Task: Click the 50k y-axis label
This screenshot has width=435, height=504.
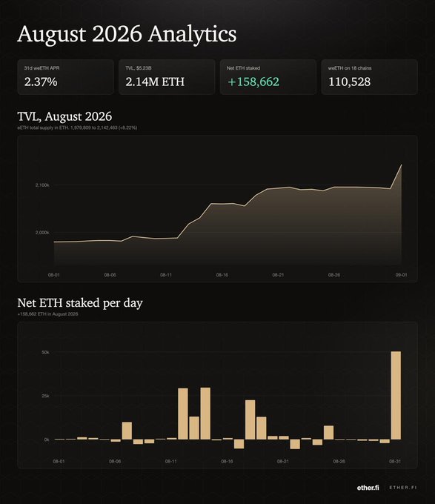Action: click(45, 352)
